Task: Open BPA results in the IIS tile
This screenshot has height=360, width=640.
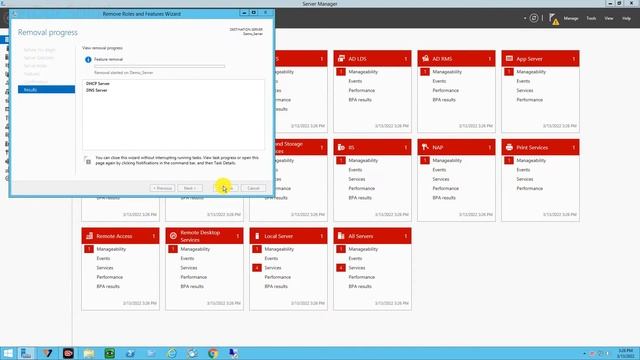Action: 360,198
